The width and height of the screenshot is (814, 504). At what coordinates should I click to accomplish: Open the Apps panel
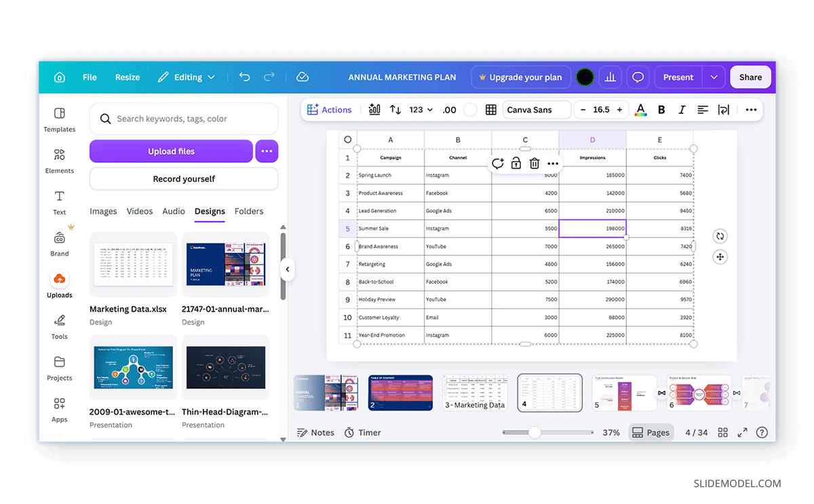60,410
